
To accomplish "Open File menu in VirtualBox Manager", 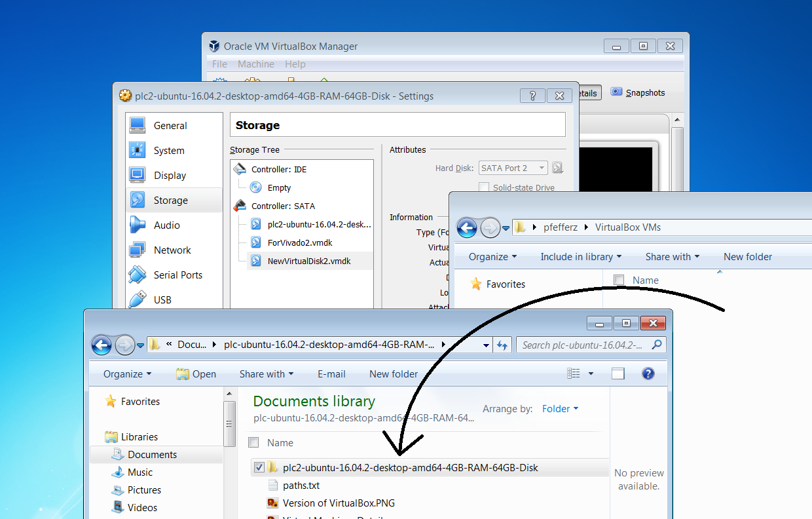I will [x=219, y=64].
